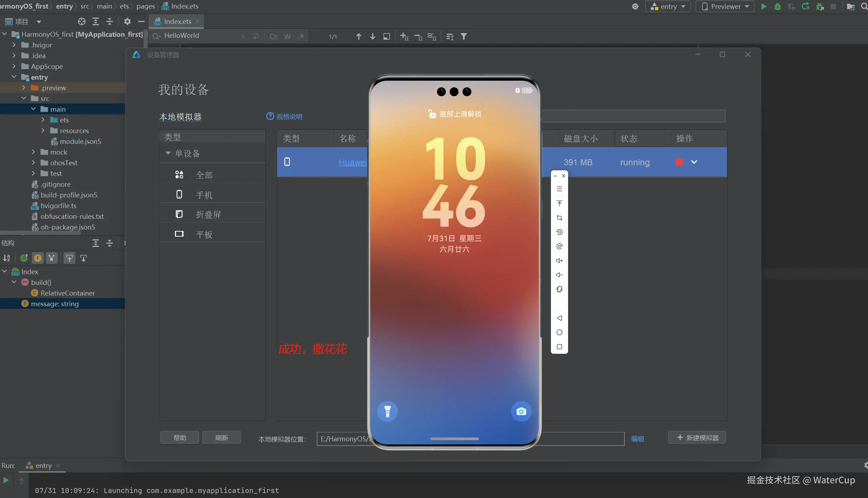Open the actions dropdown arrow for running device
Image resolution: width=868 pixels, height=498 pixels.
click(x=694, y=162)
